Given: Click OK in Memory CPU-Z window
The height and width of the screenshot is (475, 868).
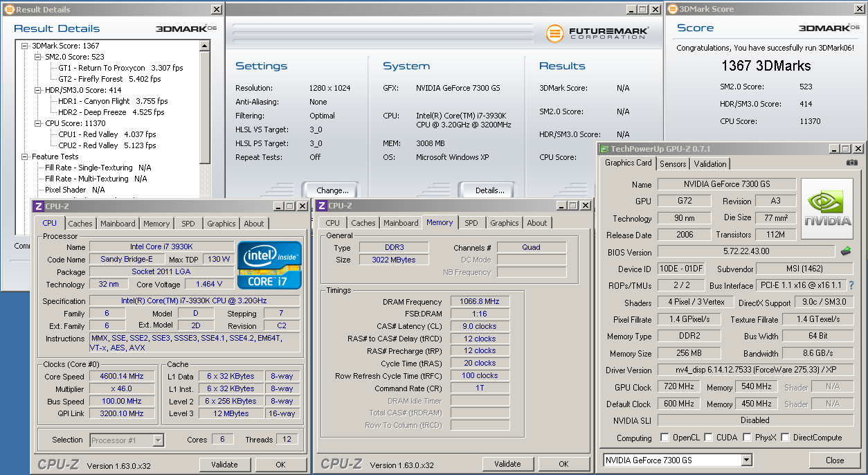Looking at the screenshot, I should tap(563, 464).
